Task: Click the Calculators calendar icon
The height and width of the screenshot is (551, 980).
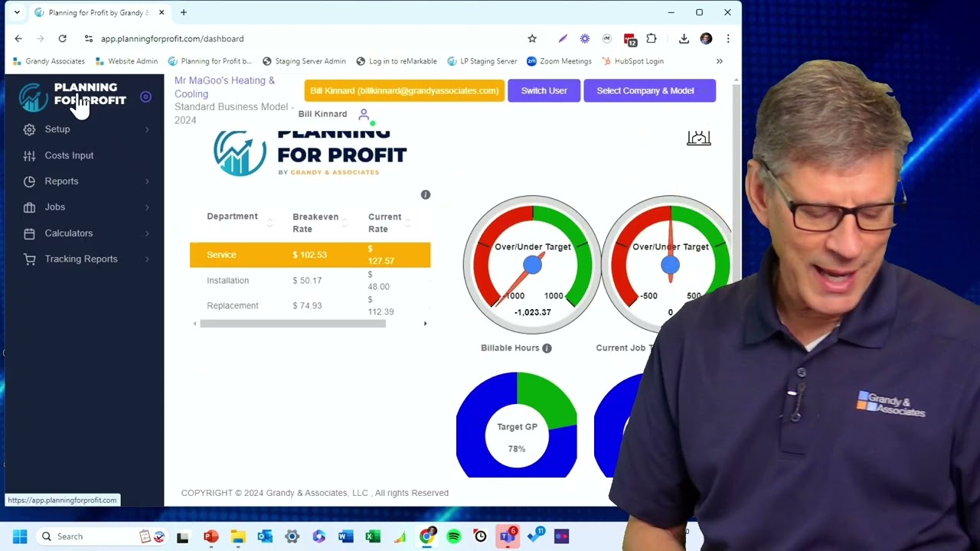Action: point(29,233)
